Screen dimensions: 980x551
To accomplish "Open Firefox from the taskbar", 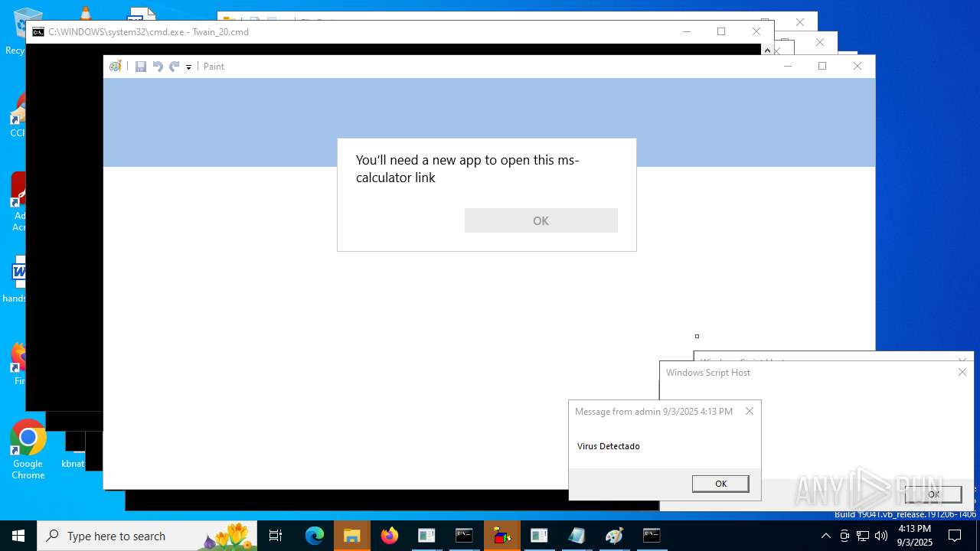I will (x=389, y=536).
